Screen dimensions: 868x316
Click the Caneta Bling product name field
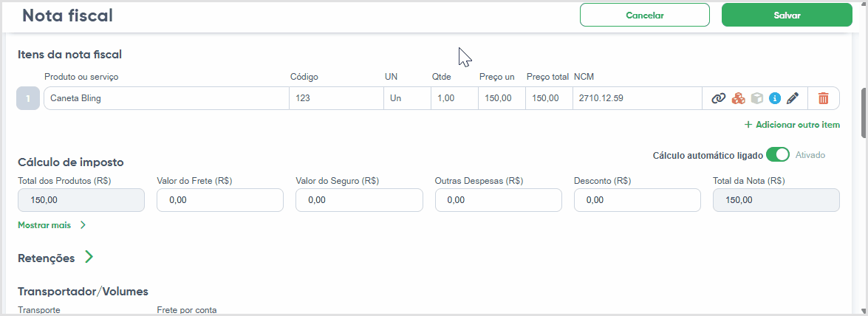click(166, 98)
